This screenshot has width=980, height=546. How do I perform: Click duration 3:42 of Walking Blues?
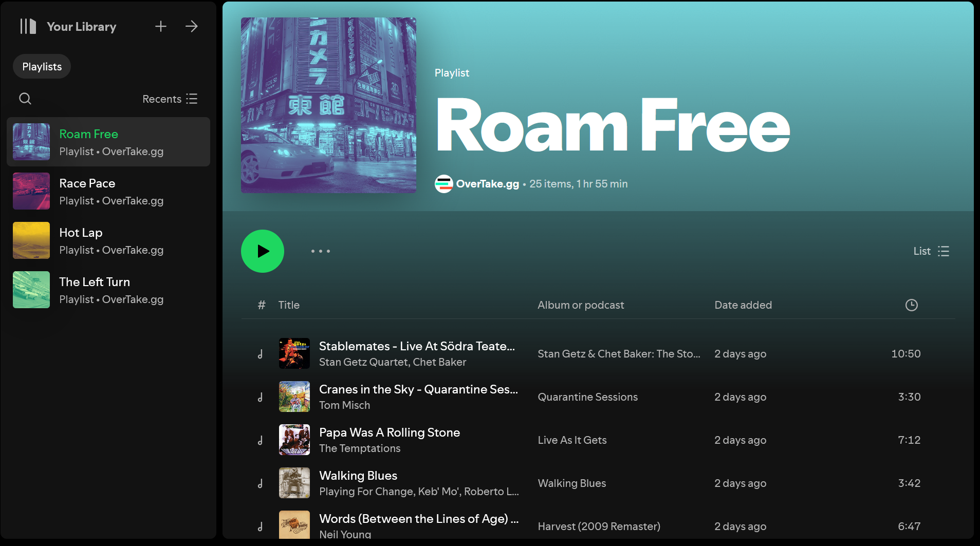(909, 483)
